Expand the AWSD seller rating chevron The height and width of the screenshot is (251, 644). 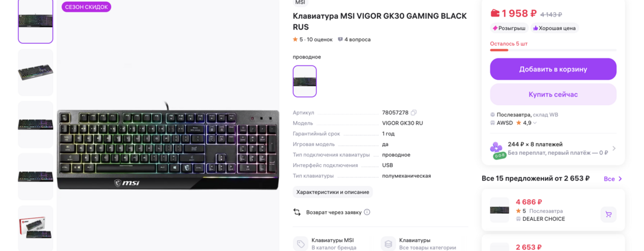tap(535, 123)
